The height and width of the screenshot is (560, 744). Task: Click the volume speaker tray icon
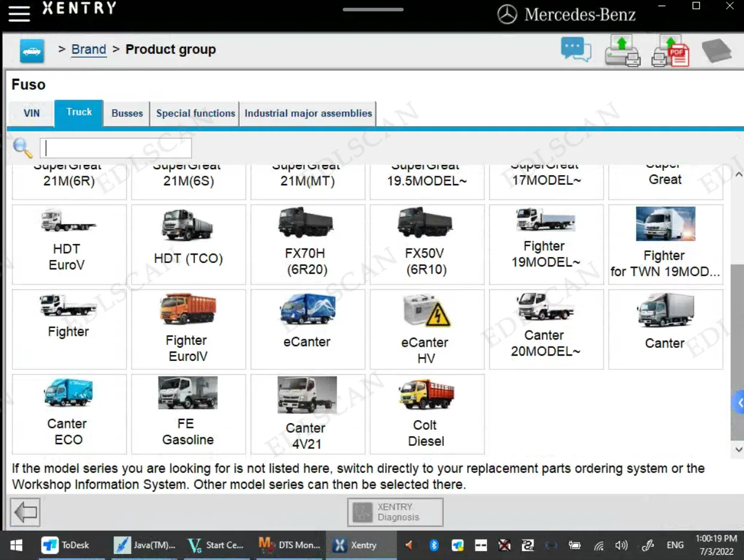pos(622,545)
